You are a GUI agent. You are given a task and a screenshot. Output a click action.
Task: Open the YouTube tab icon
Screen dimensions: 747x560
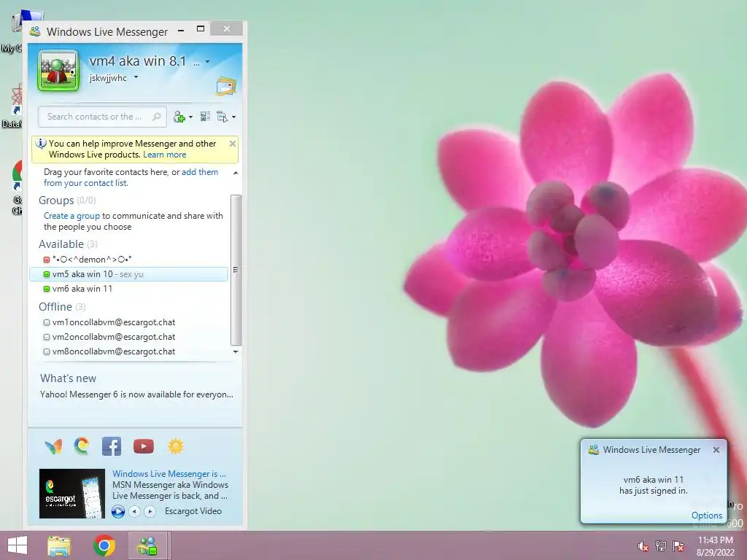pos(144,446)
